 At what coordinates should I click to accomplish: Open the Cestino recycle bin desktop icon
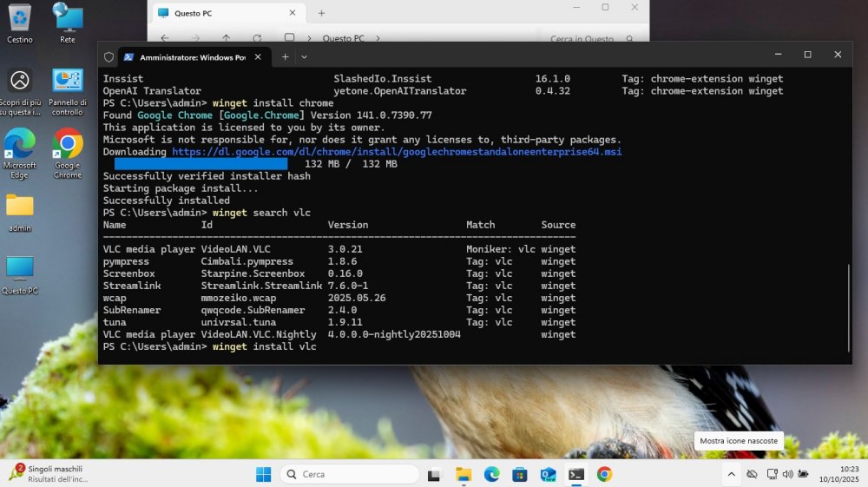pyautogui.click(x=19, y=21)
